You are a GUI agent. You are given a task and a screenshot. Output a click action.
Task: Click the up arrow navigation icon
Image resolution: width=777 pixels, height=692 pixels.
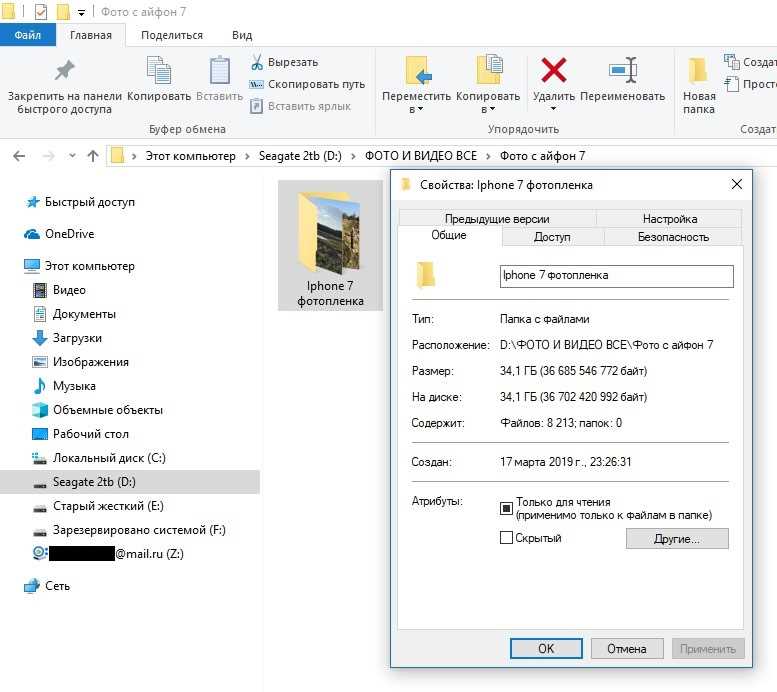pyautogui.click(x=93, y=156)
